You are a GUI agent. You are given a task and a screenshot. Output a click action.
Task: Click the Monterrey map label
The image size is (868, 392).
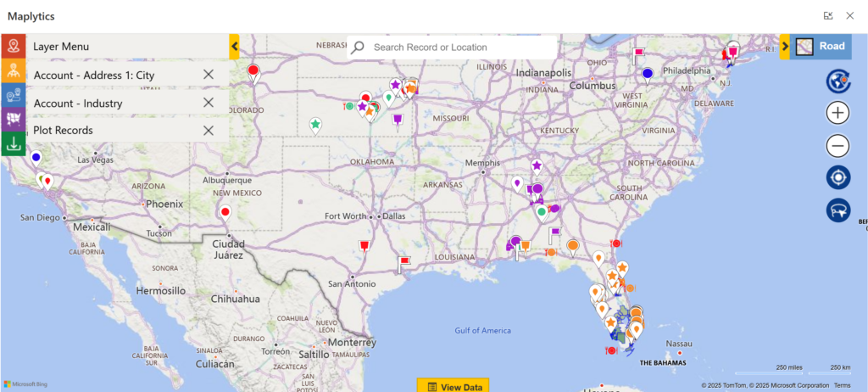click(x=352, y=342)
